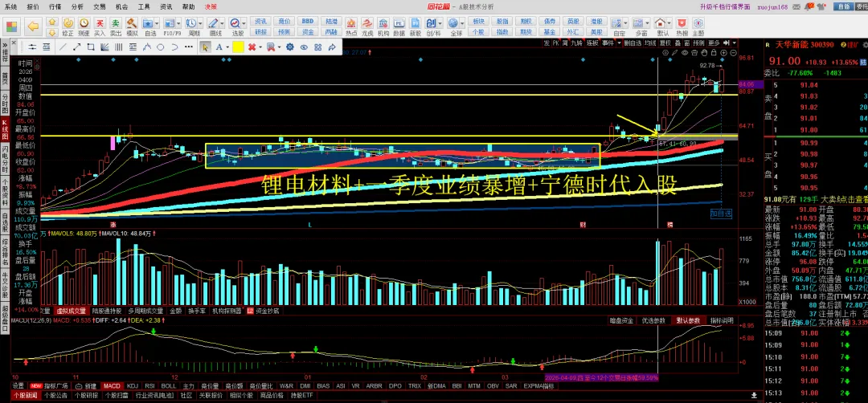Click the 板块 sector button

tap(479, 21)
